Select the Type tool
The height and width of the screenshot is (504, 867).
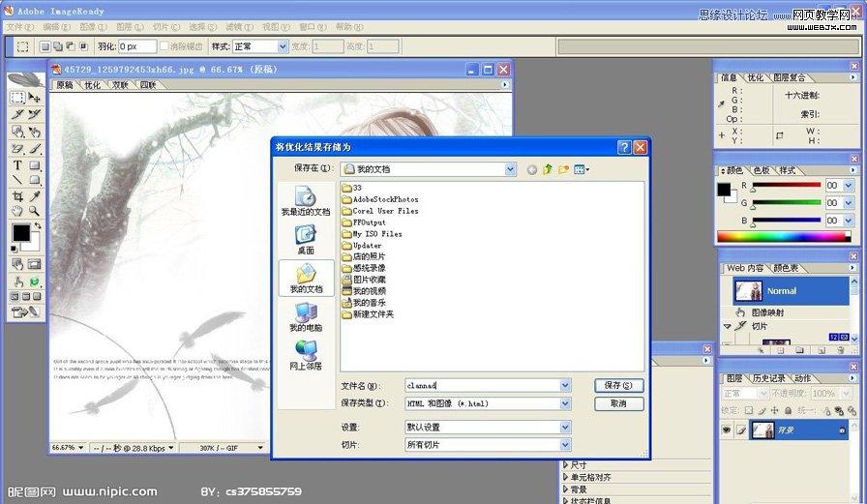pos(17,165)
